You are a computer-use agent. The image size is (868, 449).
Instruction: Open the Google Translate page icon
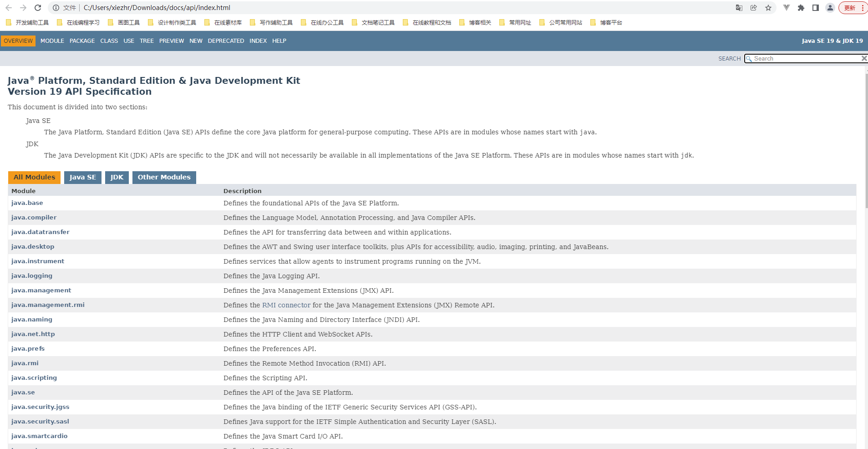tap(739, 8)
